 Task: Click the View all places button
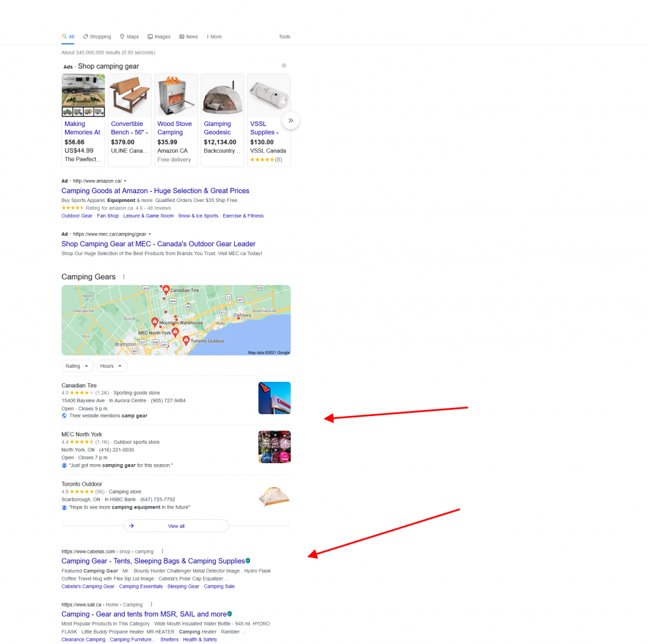(x=176, y=526)
